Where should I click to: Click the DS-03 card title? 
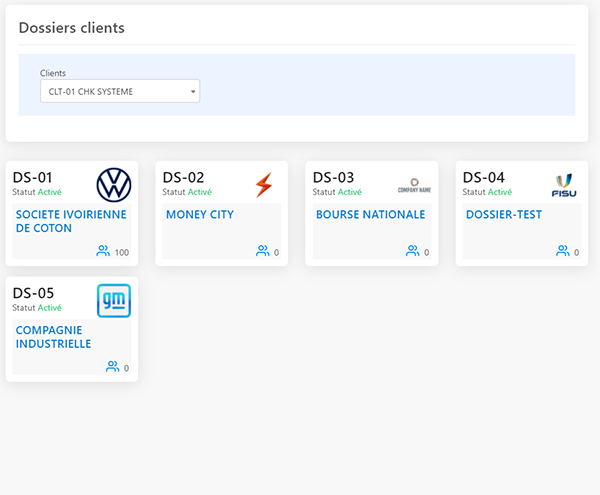333,177
